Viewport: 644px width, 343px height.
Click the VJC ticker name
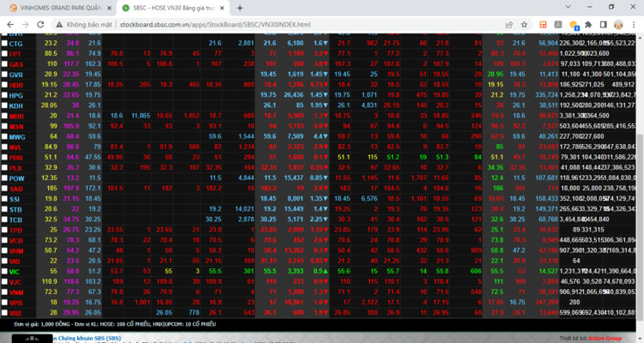(15, 282)
